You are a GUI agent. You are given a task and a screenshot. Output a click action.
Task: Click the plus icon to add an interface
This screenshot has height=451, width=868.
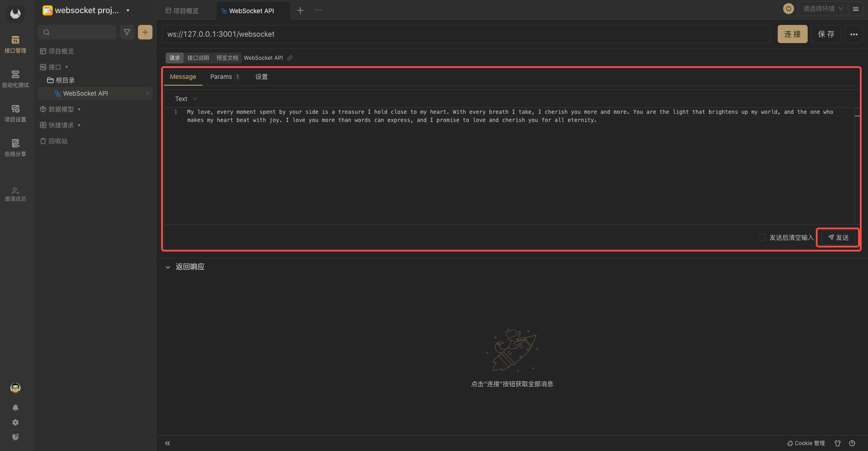point(145,32)
